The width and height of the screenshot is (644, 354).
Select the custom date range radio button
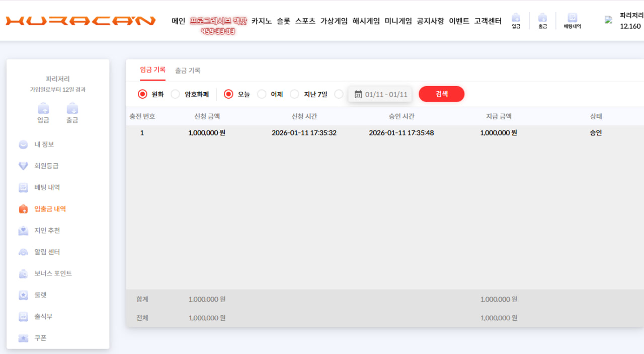339,94
